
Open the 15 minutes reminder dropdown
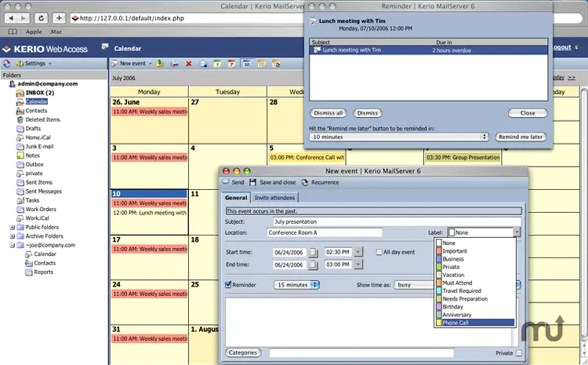pyautogui.click(x=296, y=285)
